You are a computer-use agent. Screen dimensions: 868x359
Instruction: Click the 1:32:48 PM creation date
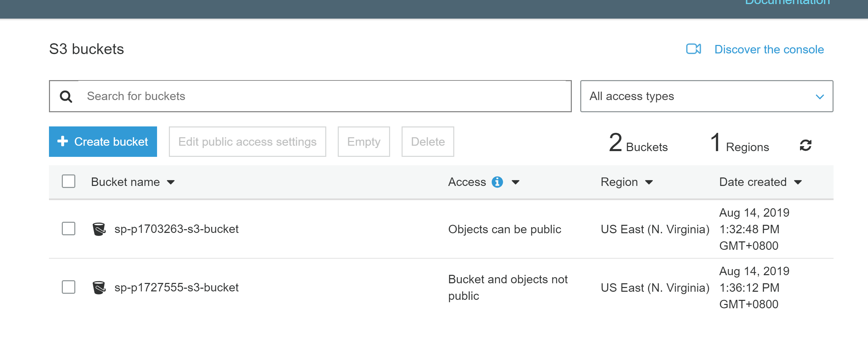[x=754, y=229]
